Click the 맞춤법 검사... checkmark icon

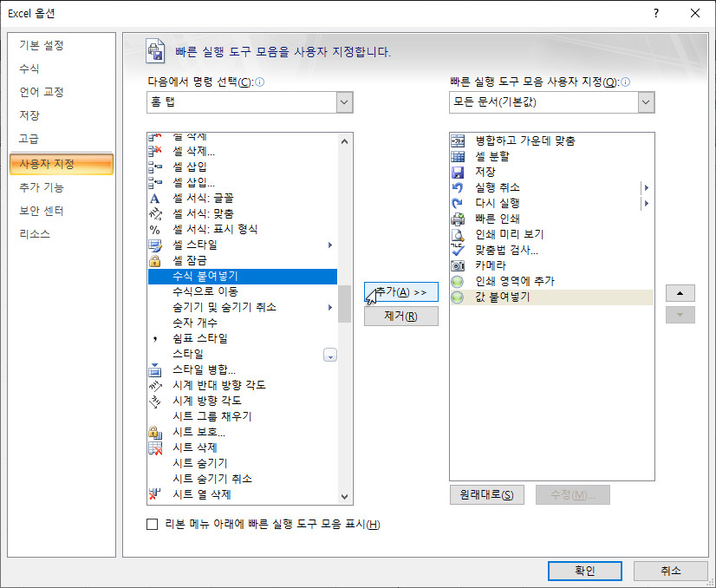(x=458, y=250)
